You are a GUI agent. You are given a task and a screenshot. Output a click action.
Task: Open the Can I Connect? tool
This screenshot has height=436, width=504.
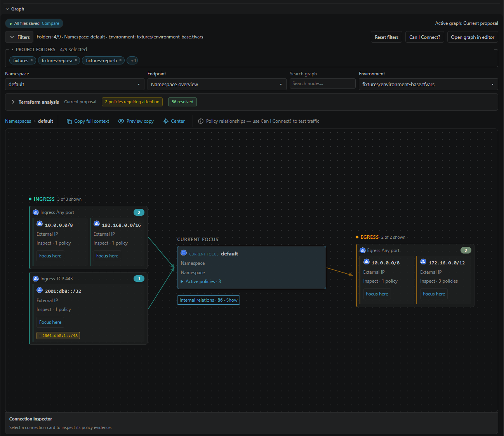(x=425, y=37)
